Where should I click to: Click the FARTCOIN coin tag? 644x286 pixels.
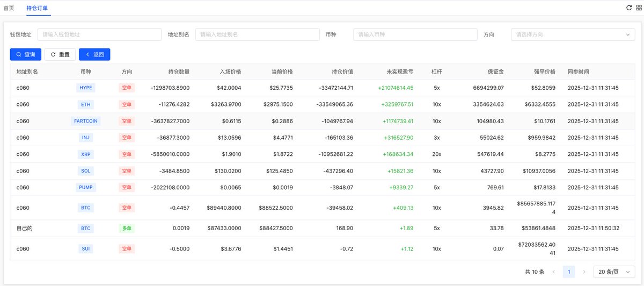(x=86, y=121)
